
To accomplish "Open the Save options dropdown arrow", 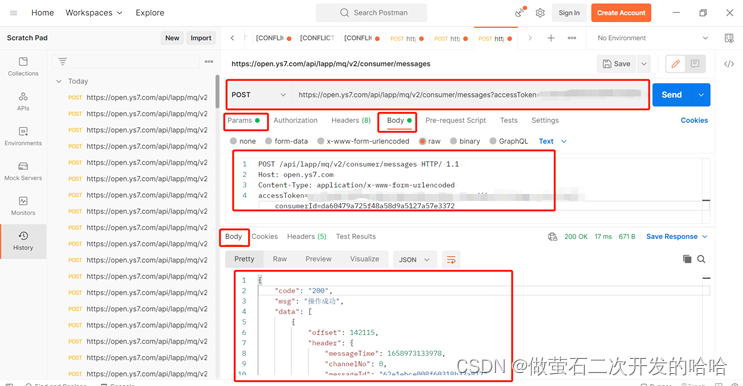I will point(643,64).
